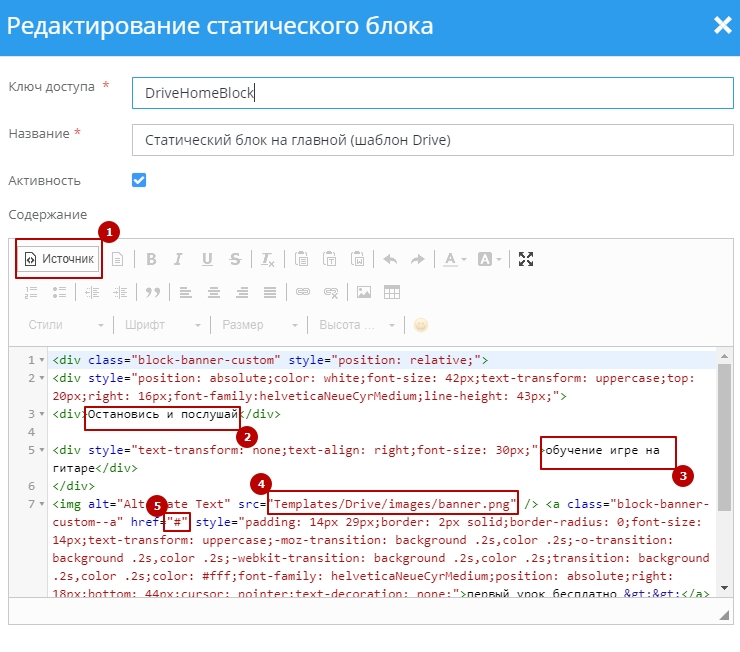Image resolution: width=740 pixels, height=652 pixels.
Task: Open the Размер size dropdown
Action: [260, 325]
